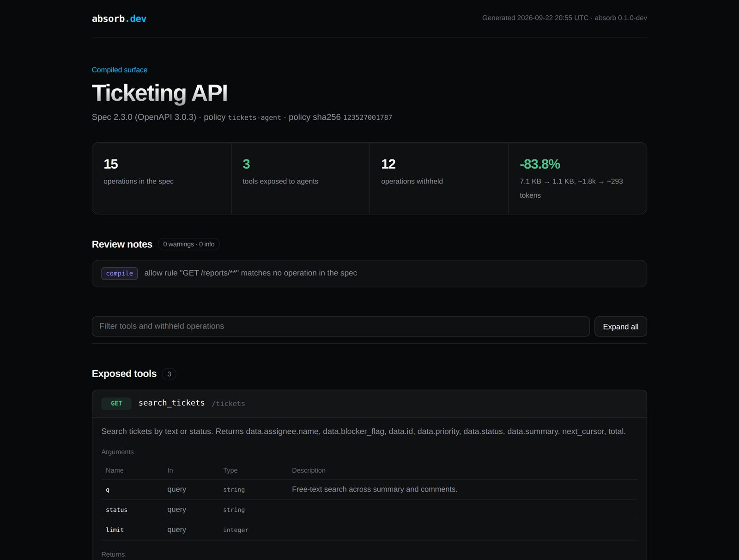Select the Ticketing API heading

(x=160, y=93)
